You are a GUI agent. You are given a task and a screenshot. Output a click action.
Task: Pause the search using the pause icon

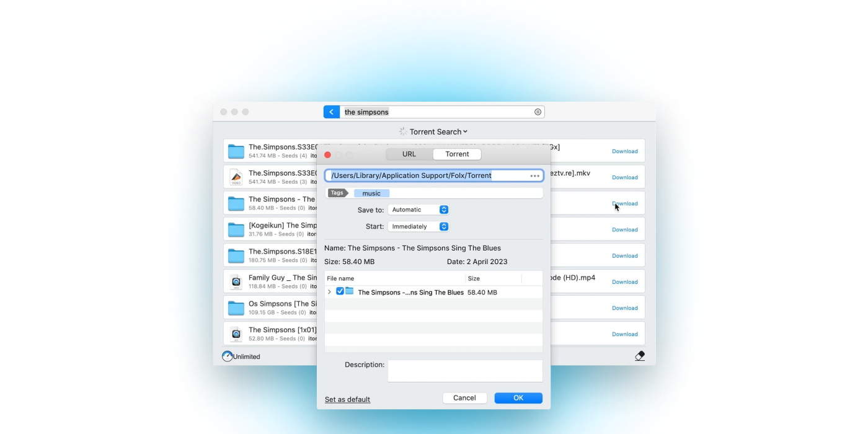(x=538, y=112)
